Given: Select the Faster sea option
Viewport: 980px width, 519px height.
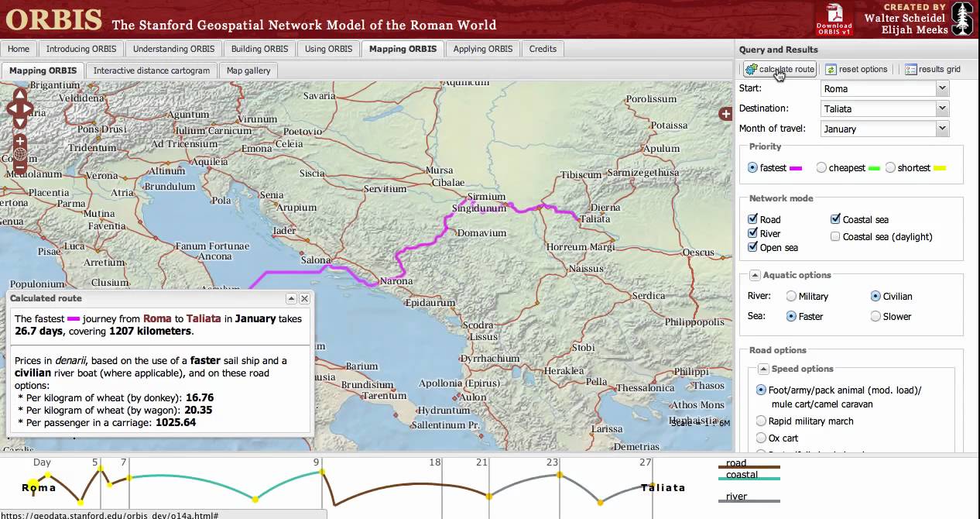Looking at the screenshot, I should [791, 316].
